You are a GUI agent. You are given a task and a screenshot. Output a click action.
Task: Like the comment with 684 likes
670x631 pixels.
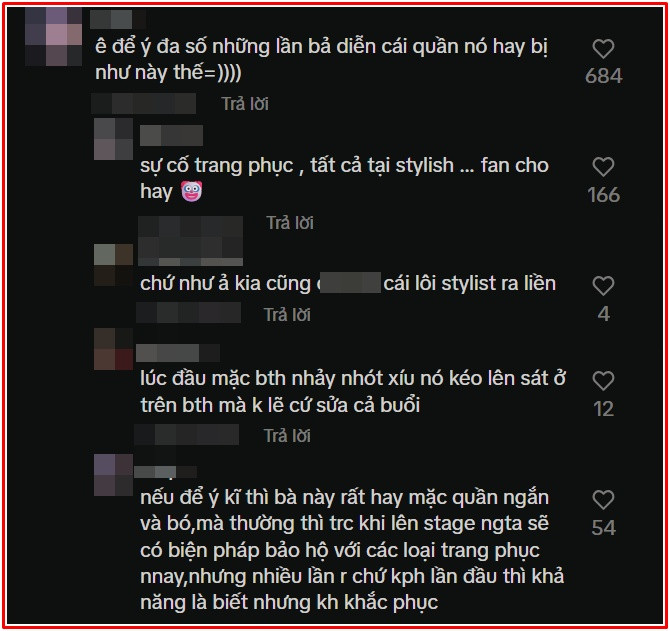pyautogui.click(x=603, y=48)
